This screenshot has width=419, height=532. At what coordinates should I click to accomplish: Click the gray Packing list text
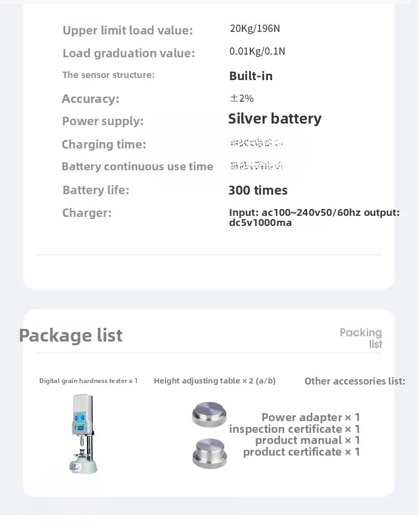click(x=361, y=338)
